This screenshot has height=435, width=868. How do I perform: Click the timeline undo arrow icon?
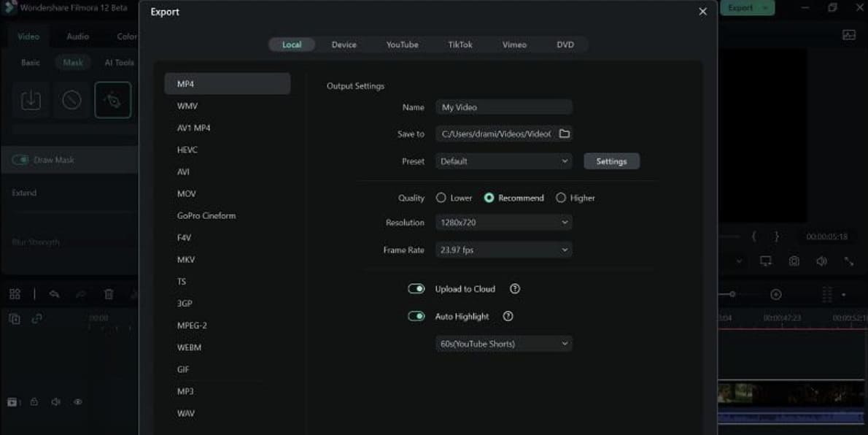coord(54,294)
